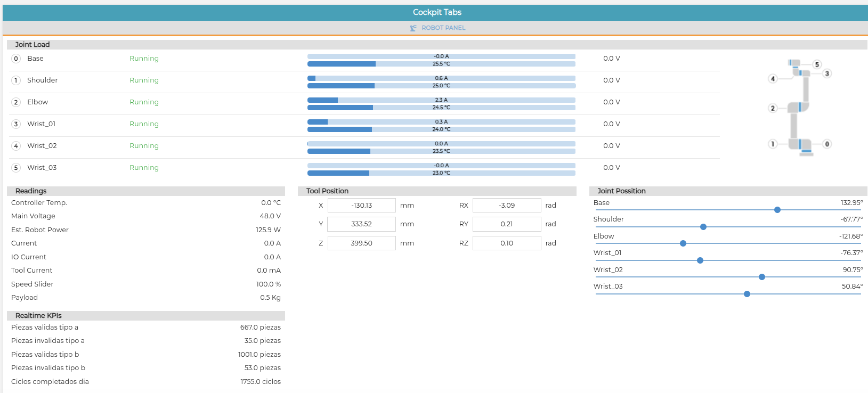This screenshot has width=868, height=393.
Task: Click the RY rotation value field
Action: pyautogui.click(x=507, y=224)
